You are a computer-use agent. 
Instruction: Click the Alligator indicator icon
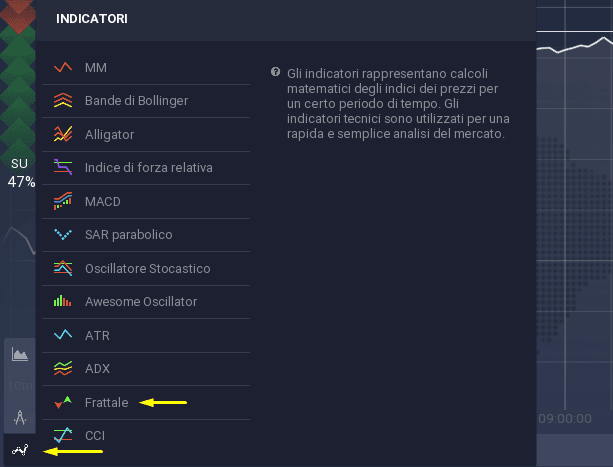click(63, 134)
